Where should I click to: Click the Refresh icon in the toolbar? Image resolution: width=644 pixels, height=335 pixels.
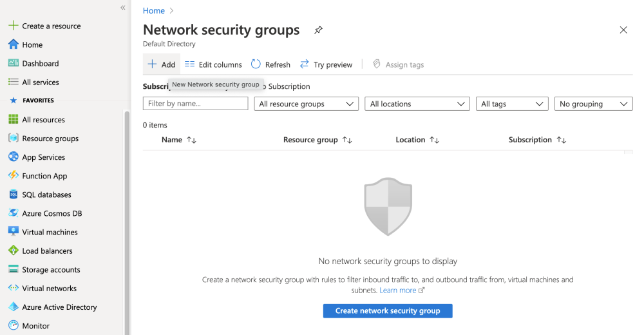tap(256, 64)
